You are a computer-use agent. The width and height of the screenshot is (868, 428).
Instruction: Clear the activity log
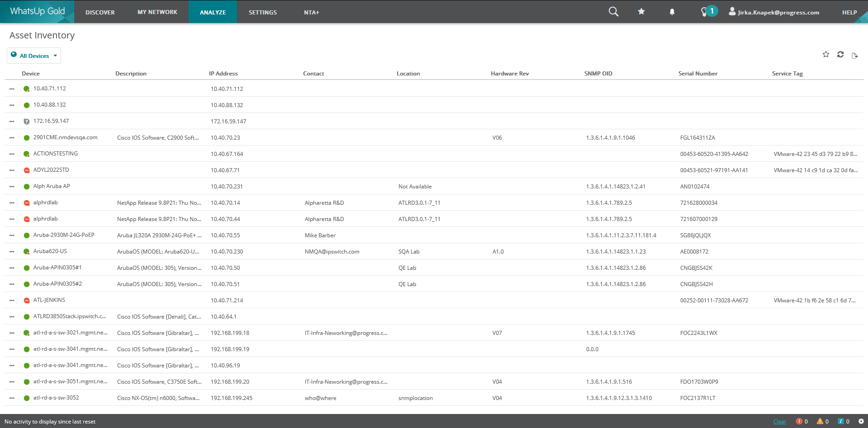[780, 422]
